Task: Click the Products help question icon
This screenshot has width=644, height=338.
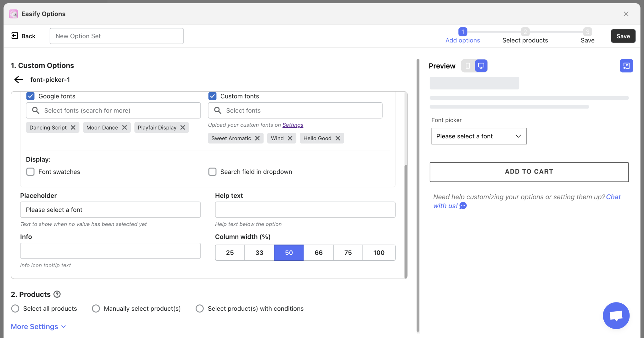Action: tap(57, 294)
